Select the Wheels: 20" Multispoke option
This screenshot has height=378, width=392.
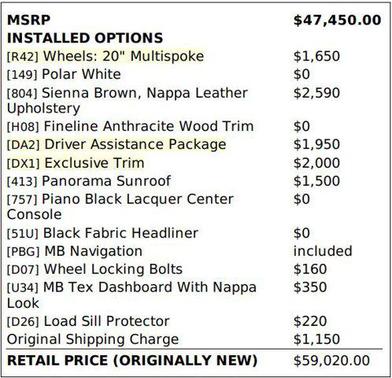click(x=124, y=56)
